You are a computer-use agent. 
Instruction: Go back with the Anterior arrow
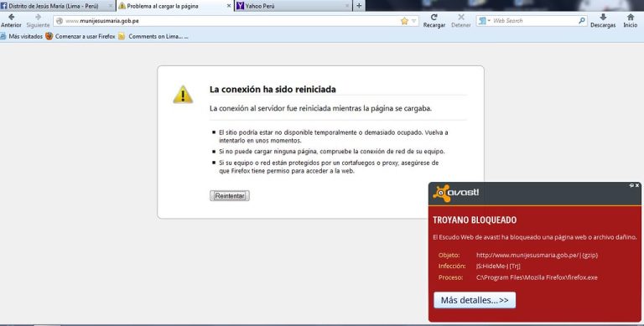[11, 20]
